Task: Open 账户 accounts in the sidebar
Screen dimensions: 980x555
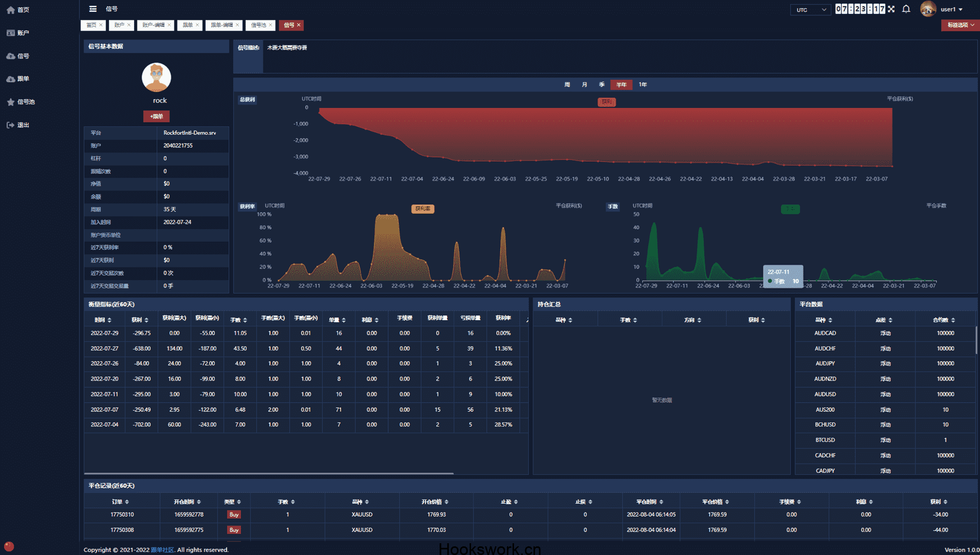Action: coord(18,33)
